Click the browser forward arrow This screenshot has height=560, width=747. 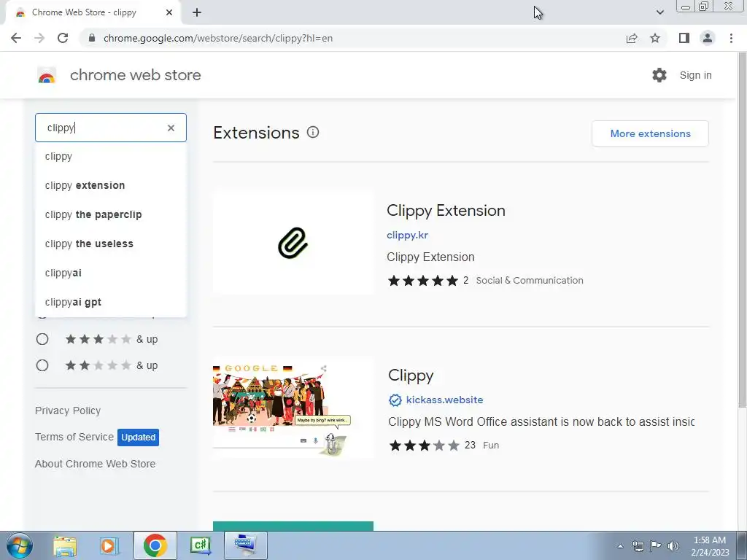click(x=39, y=38)
